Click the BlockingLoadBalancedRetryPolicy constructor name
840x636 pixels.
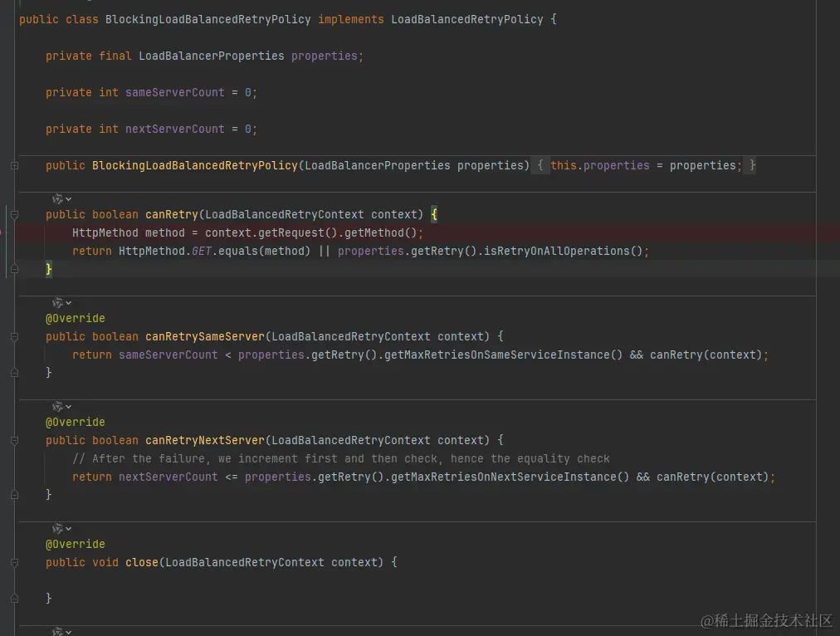click(194, 165)
